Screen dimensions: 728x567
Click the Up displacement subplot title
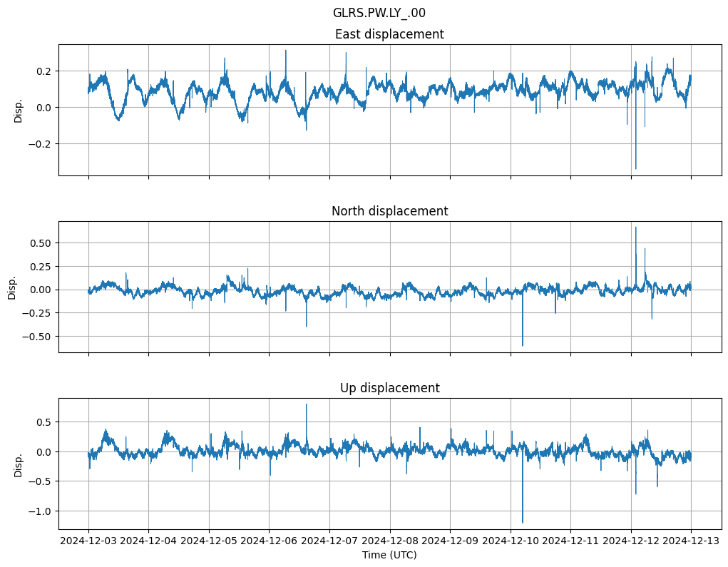pos(389,388)
